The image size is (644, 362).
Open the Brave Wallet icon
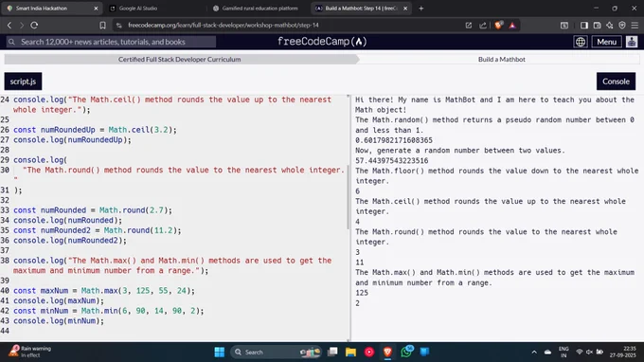pyautogui.click(x=597, y=25)
